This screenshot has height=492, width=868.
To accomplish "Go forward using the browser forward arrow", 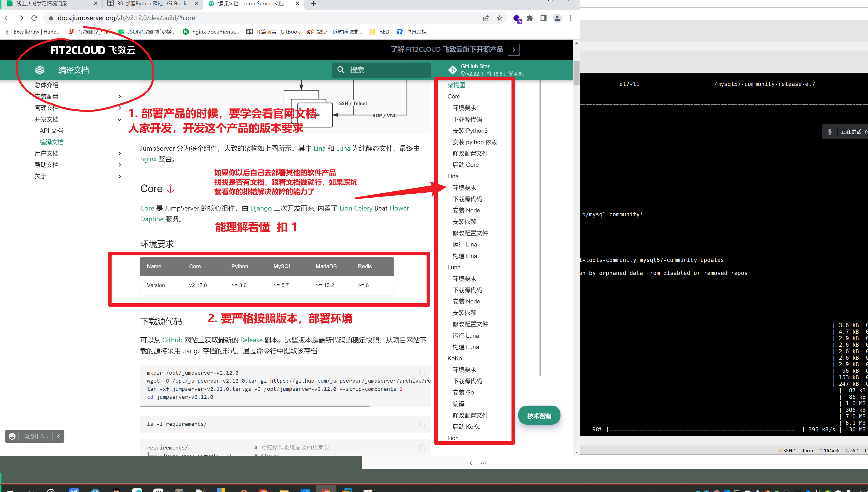I will click(21, 18).
